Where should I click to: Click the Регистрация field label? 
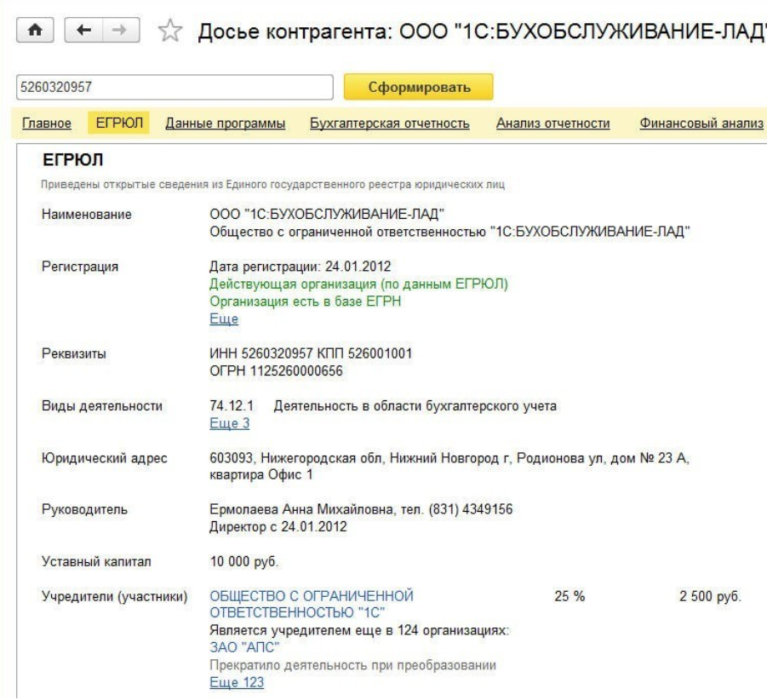[80, 267]
